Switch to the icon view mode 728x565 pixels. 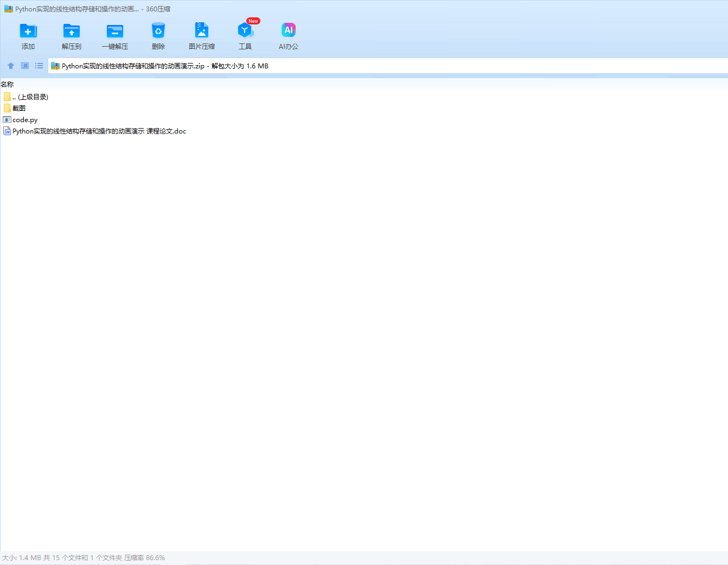25,66
